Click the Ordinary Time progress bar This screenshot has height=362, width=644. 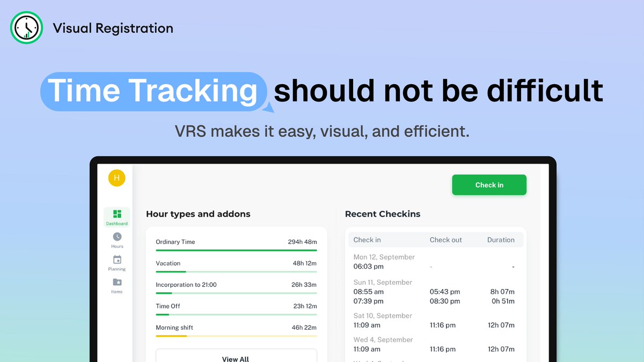click(x=236, y=250)
